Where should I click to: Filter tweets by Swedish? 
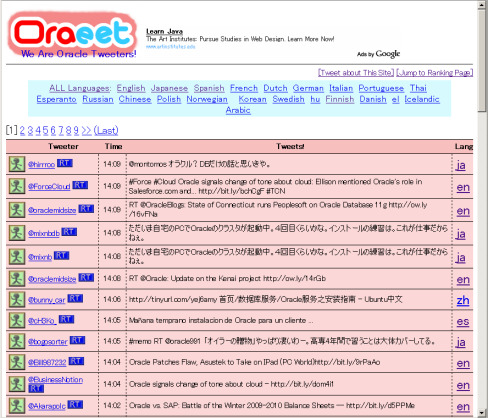pyautogui.click(x=289, y=99)
